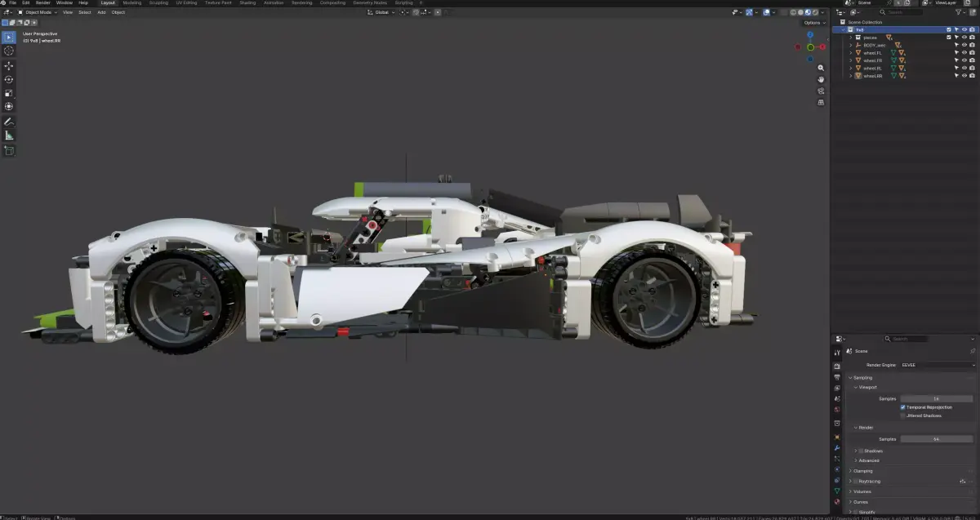Toggle the camera view icon in viewport
Screen dimensions: 980x520
tap(821, 91)
